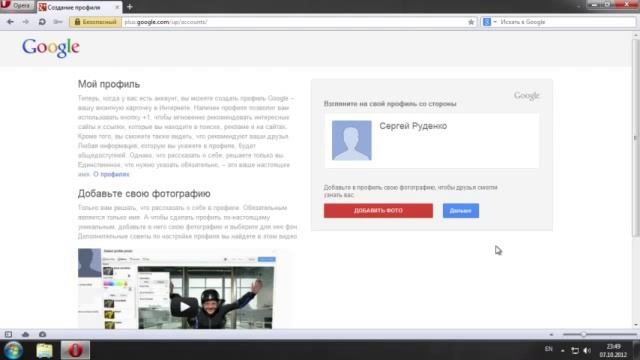Viewport: 640px width, 360px height.
Task: Click the volume speaker tray icon
Action: pyautogui.click(x=587, y=350)
